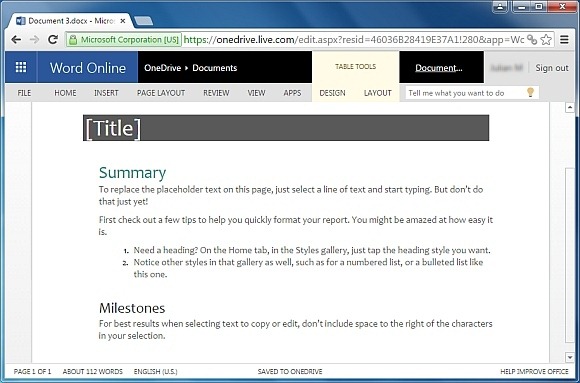Click the Chrome user profile button

[500, 6]
